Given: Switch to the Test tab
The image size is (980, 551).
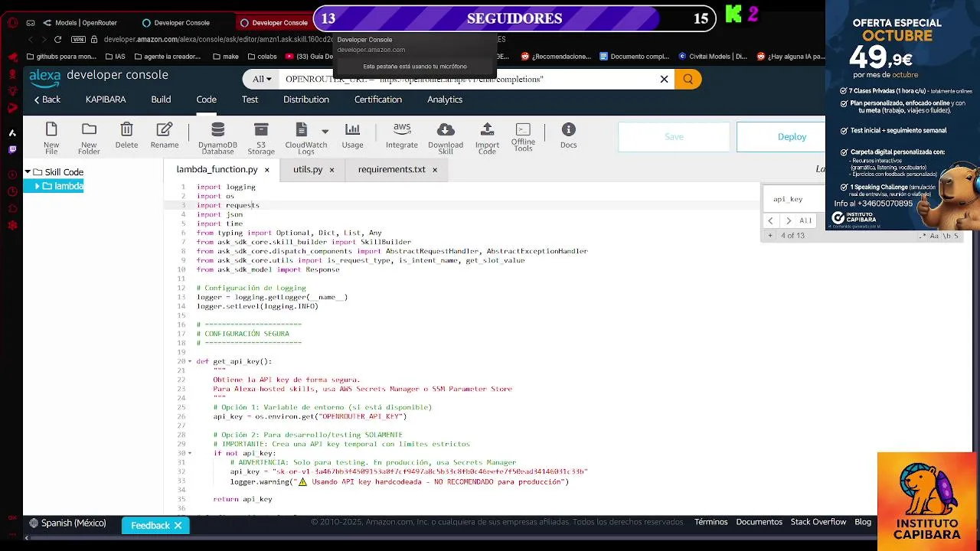Looking at the screenshot, I should [250, 99].
